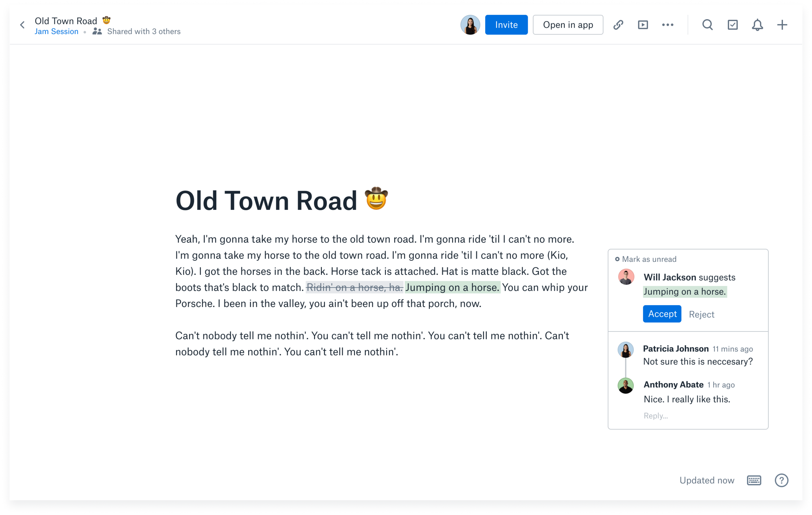Start presentation mode with the play icon
Viewport: 812px width, 515px height.
coord(643,25)
